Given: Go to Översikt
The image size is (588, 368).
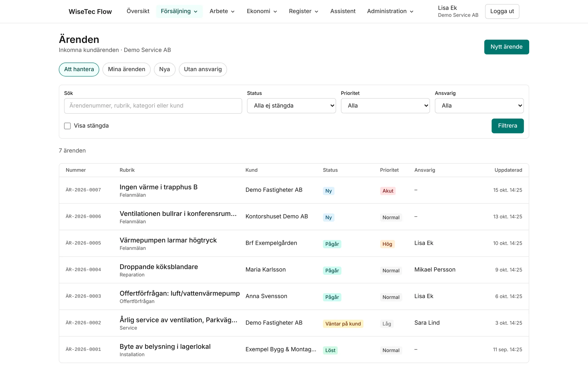Looking at the screenshot, I should [138, 11].
